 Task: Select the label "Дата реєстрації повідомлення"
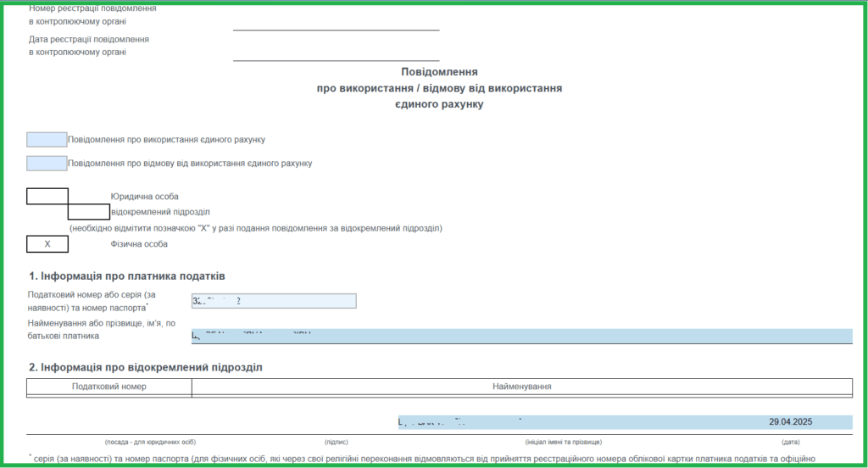(x=88, y=39)
